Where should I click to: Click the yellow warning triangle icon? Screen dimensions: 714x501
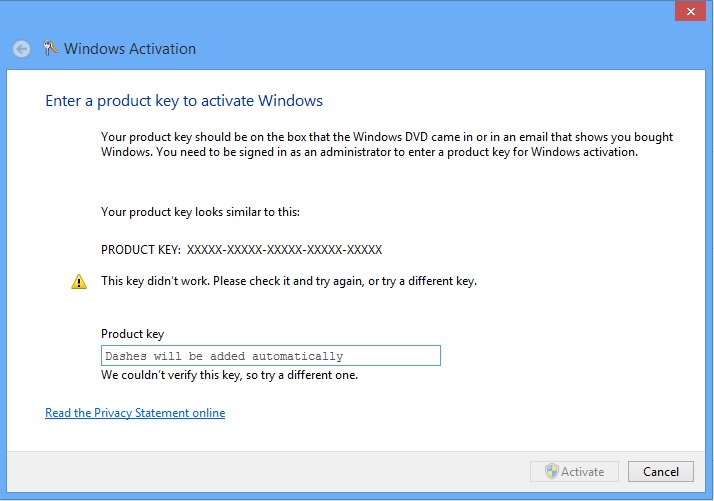point(79,282)
